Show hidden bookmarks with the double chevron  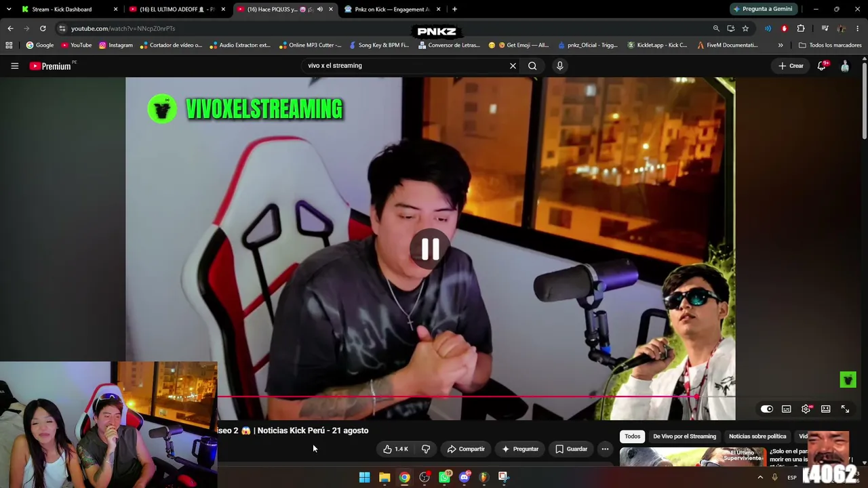pyautogui.click(x=781, y=45)
